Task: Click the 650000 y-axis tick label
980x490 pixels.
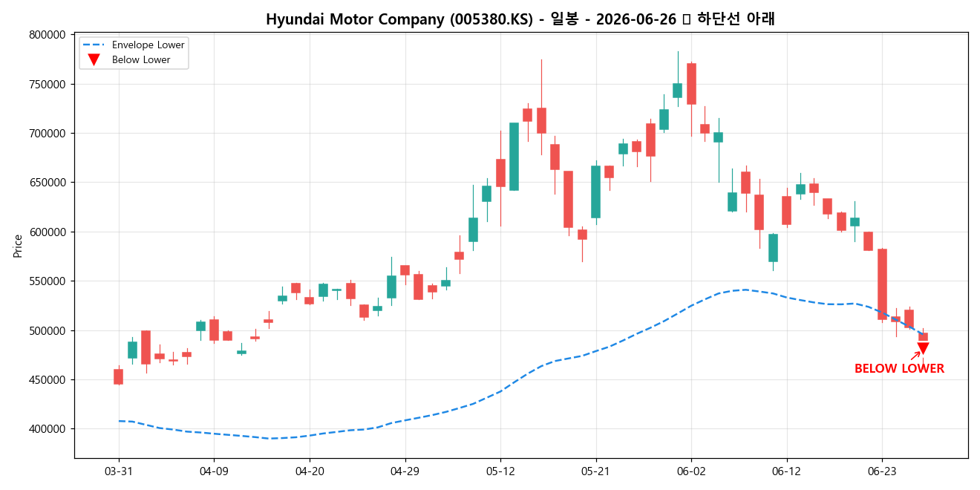Action: 48,183
